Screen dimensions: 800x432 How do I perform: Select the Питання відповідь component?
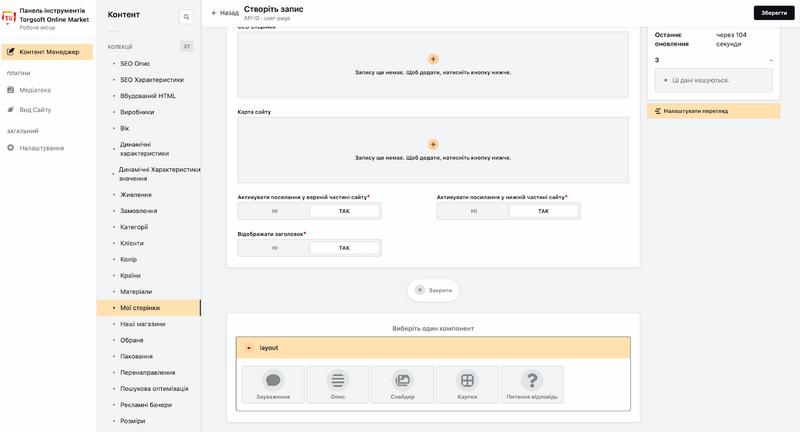pos(532,385)
